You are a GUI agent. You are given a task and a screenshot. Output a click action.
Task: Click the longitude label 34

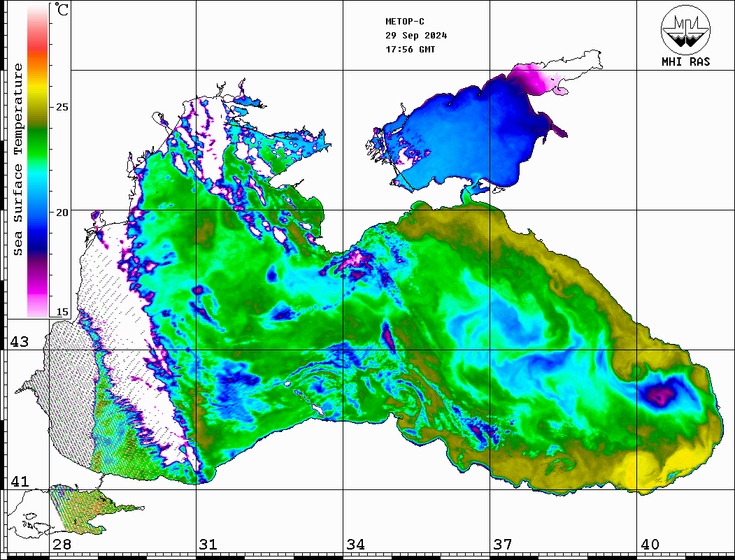pos(355,545)
